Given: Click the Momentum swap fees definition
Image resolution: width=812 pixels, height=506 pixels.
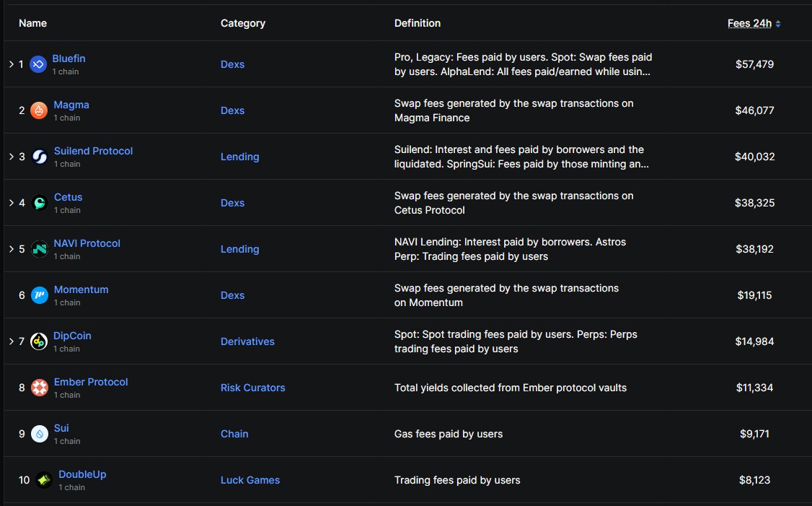Looking at the screenshot, I should pos(506,295).
